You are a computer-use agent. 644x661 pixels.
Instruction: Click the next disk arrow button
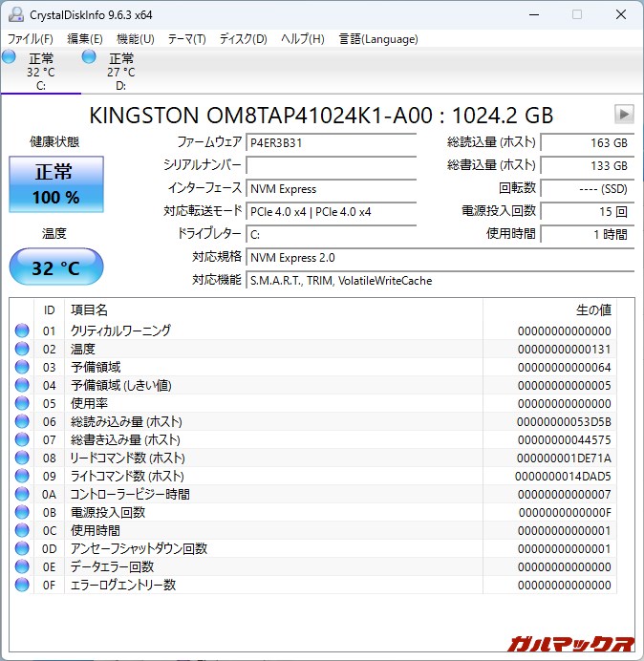[x=623, y=115]
